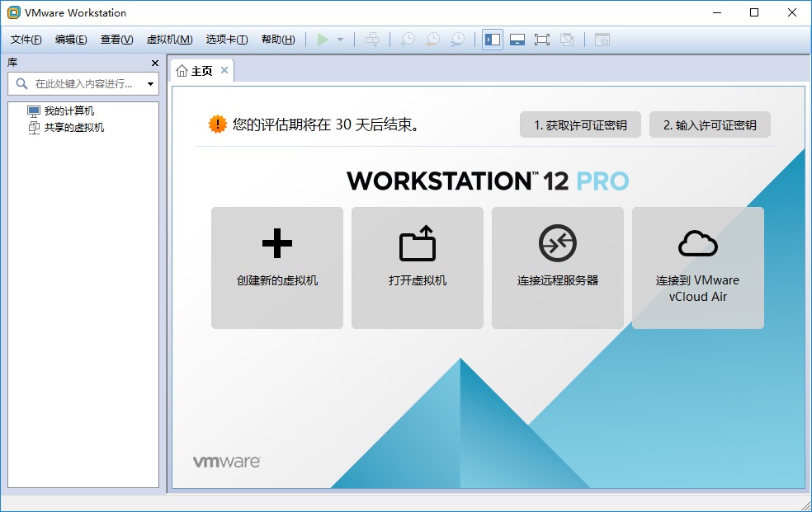Open the 虚拟机(M) menu
This screenshot has width=812, height=512.
(x=169, y=40)
